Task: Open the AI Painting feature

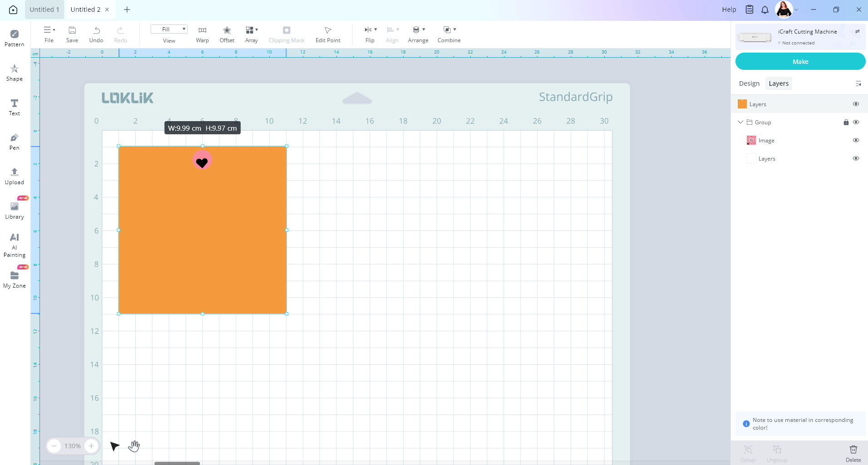Action: (15, 245)
